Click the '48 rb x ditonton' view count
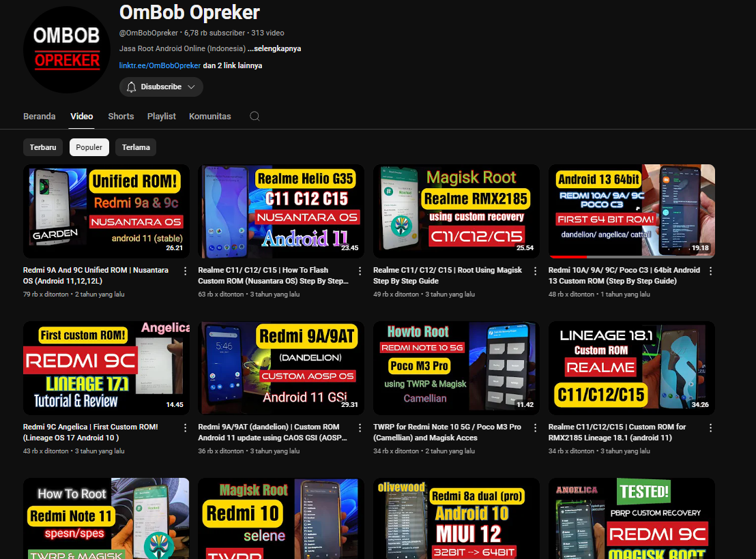 click(571, 294)
